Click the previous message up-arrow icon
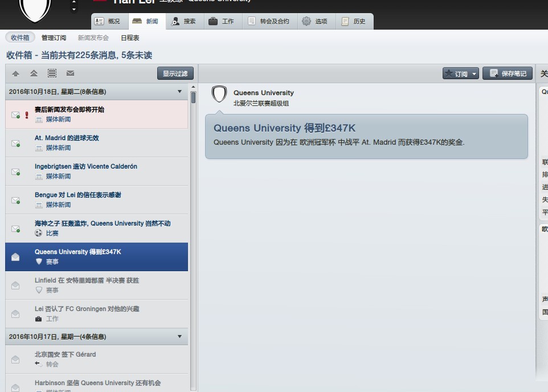548x392 pixels. 15,73
